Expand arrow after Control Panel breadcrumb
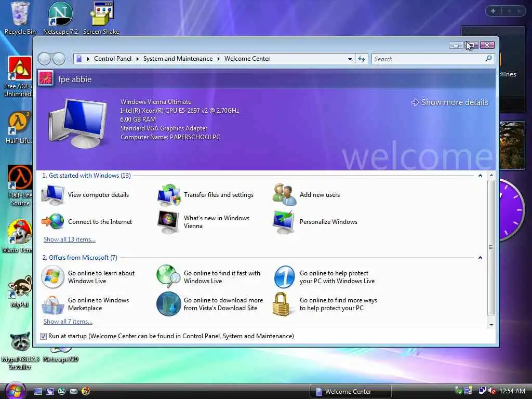Viewport: 532px width, 399px height. (137, 59)
